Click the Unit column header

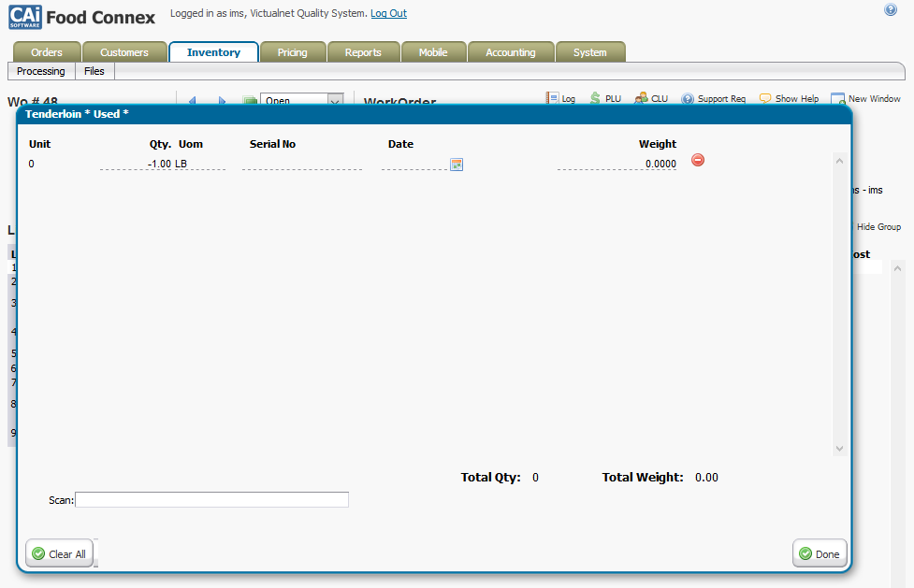(39, 144)
